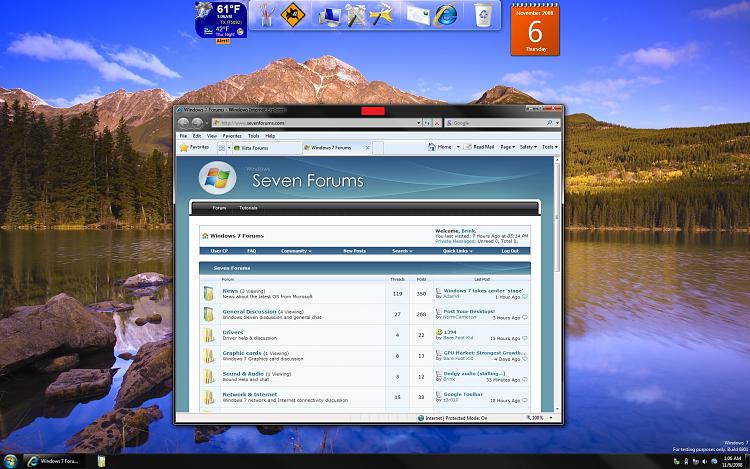Open the yellow diamond sign icon in the dock
Viewport: 750px width, 469px height.
[293, 15]
